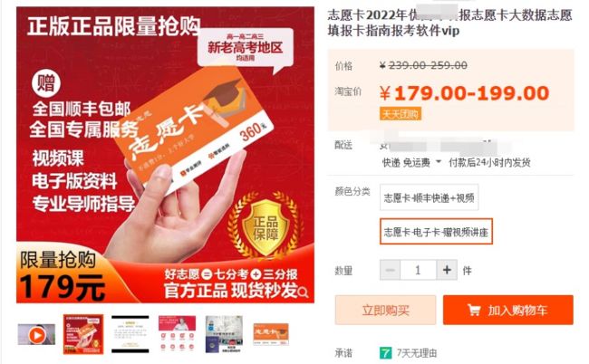Select the passport documents thumbnail
The width and height of the screenshot is (589, 364).
[224, 334]
